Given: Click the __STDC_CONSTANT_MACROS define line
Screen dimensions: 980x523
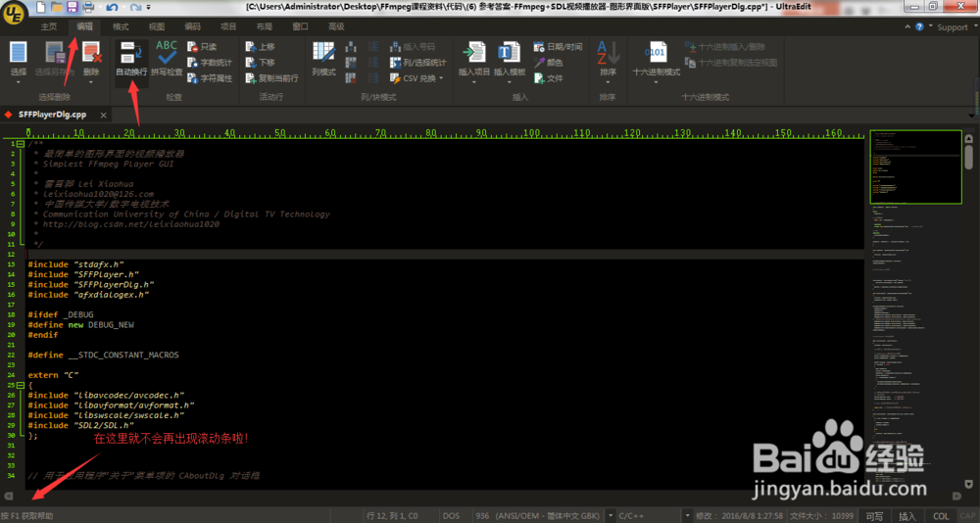Looking at the screenshot, I should click(103, 355).
